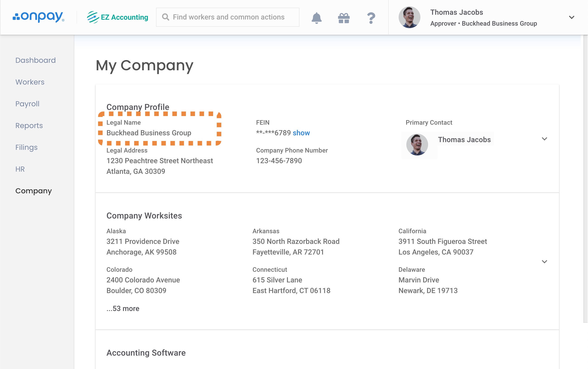
Task: Open the notifications bell
Action: click(317, 18)
